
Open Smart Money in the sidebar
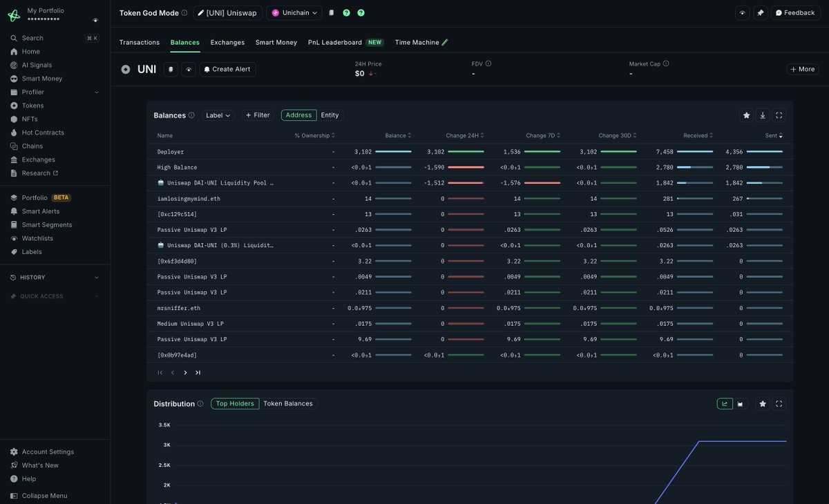tap(41, 79)
